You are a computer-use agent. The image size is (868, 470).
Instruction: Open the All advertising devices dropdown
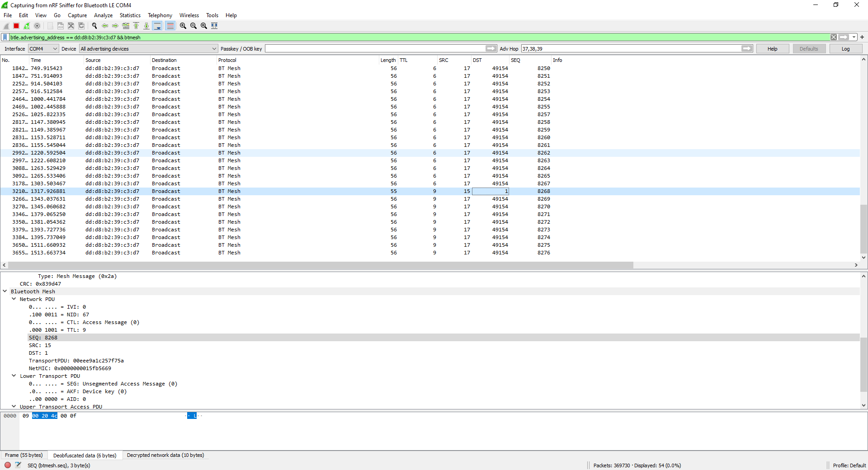tap(149, 49)
